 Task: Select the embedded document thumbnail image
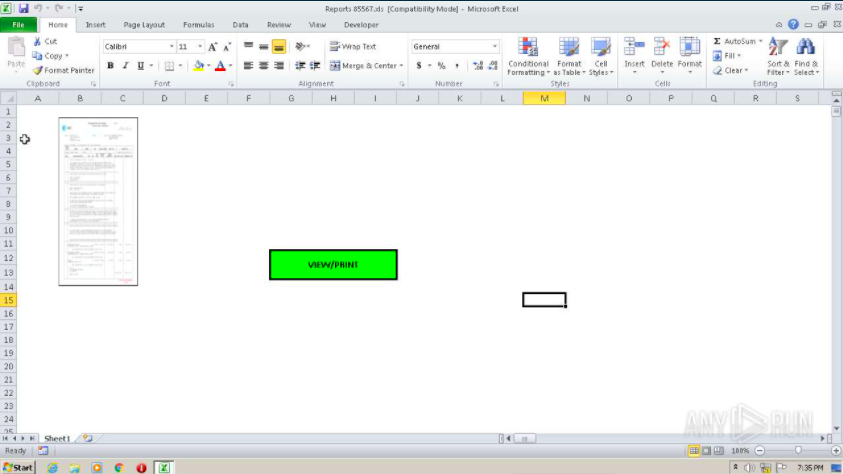(x=98, y=201)
